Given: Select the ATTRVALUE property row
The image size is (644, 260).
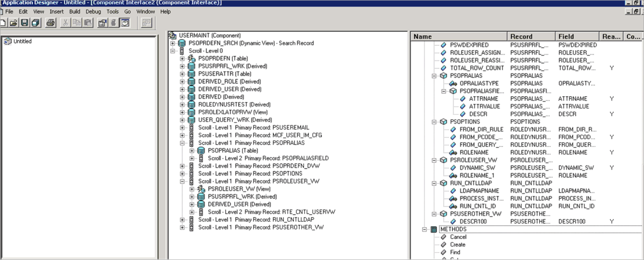Looking at the screenshot, I should [x=484, y=107].
